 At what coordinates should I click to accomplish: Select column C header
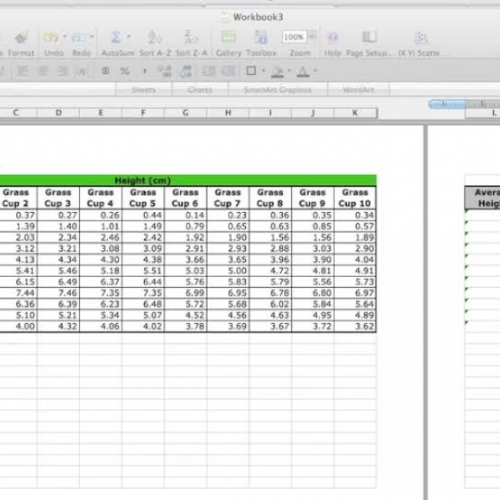pyautogui.click(x=16, y=113)
